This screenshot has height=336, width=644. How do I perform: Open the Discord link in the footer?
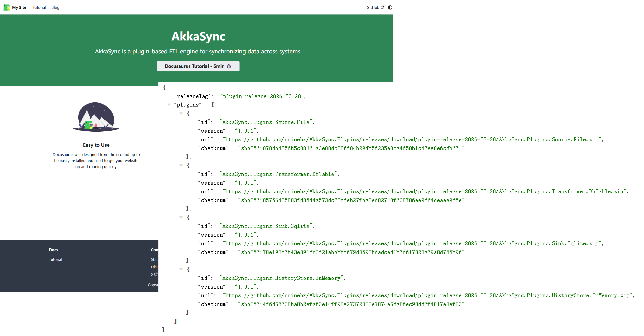(154, 267)
